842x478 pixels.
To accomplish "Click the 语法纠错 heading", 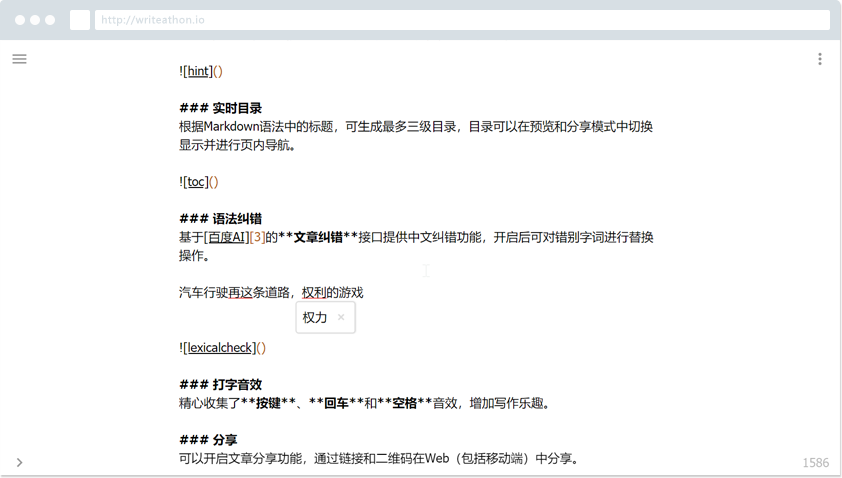I will pyautogui.click(x=237, y=219).
